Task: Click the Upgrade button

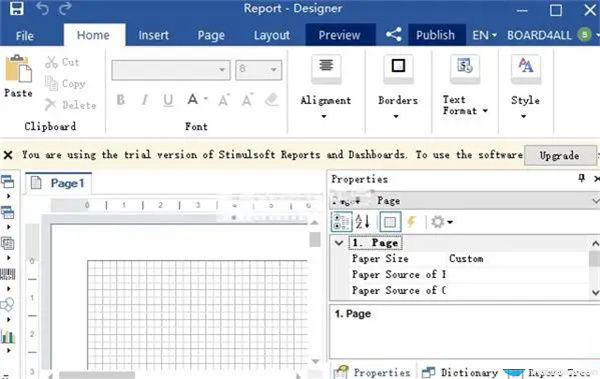Action: tap(559, 155)
